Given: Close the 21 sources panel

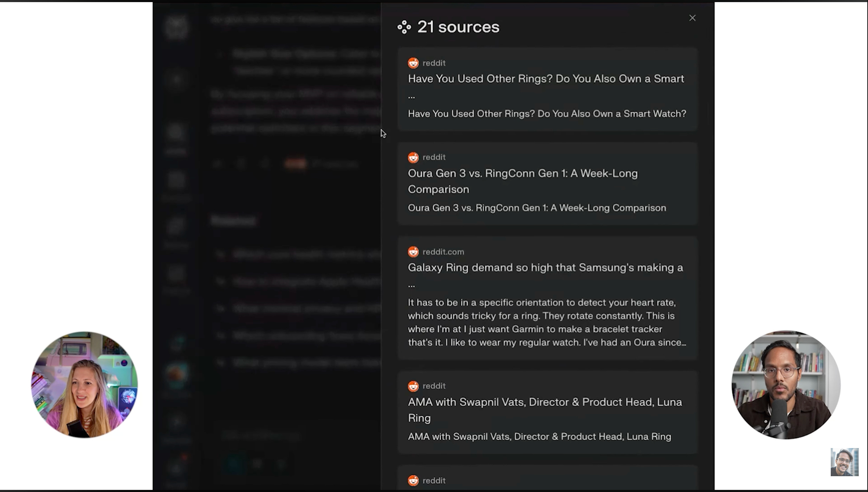Looking at the screenshot, I should click(692, 18).
